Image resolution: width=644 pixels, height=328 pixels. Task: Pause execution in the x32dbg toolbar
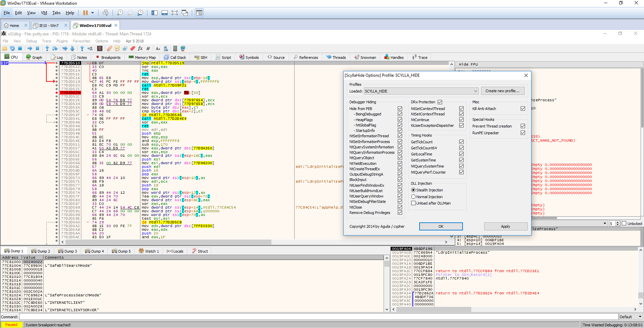(x=37, y=48)
